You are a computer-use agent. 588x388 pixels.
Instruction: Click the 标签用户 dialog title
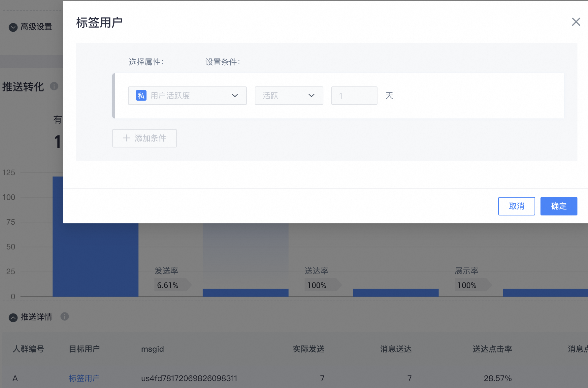click(x=99, y=22)
